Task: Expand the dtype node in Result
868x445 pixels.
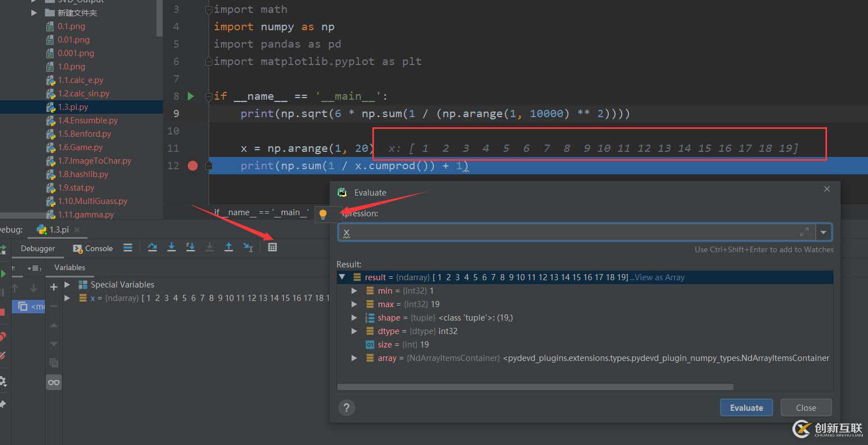Action: pyautogui.click(x=354, y=331)
